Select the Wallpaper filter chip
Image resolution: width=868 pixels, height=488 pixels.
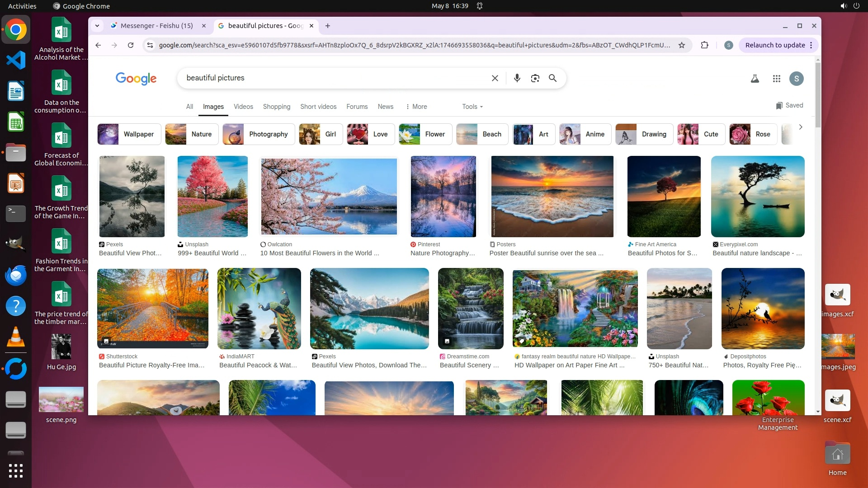[x=129, y=134]
